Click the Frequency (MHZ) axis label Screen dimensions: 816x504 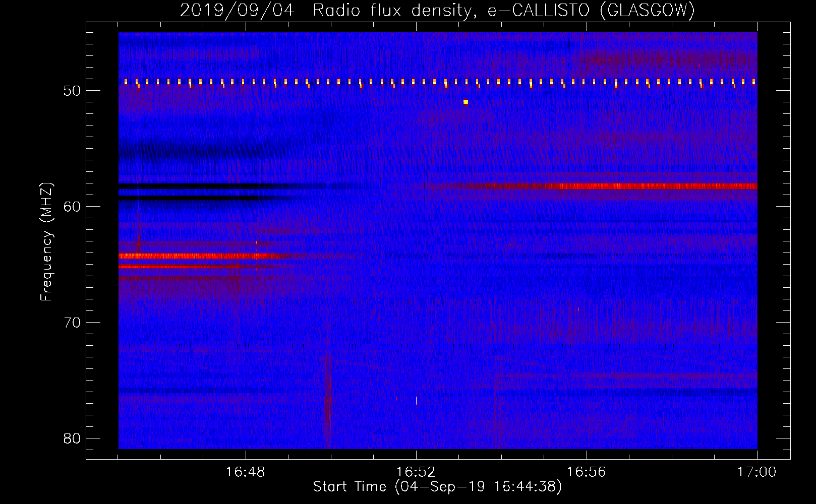(x=46, y=242)
